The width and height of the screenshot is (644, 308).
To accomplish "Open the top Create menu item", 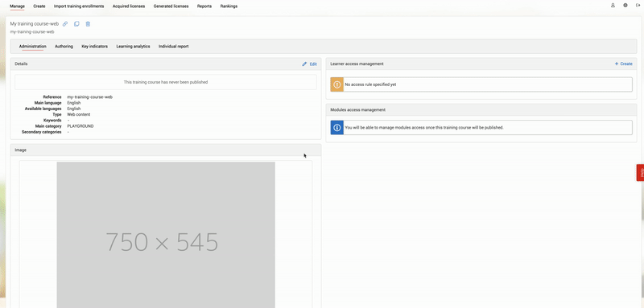I will (39, 6).
